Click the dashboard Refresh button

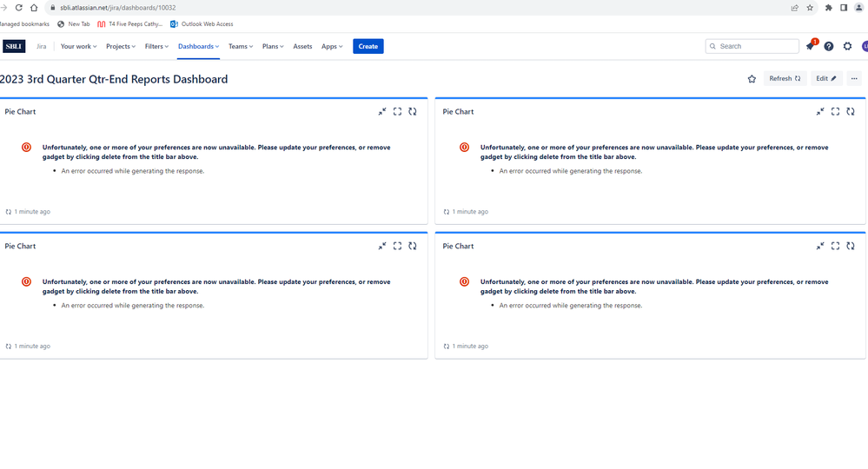pyautogui.click(x=785, y=78)
